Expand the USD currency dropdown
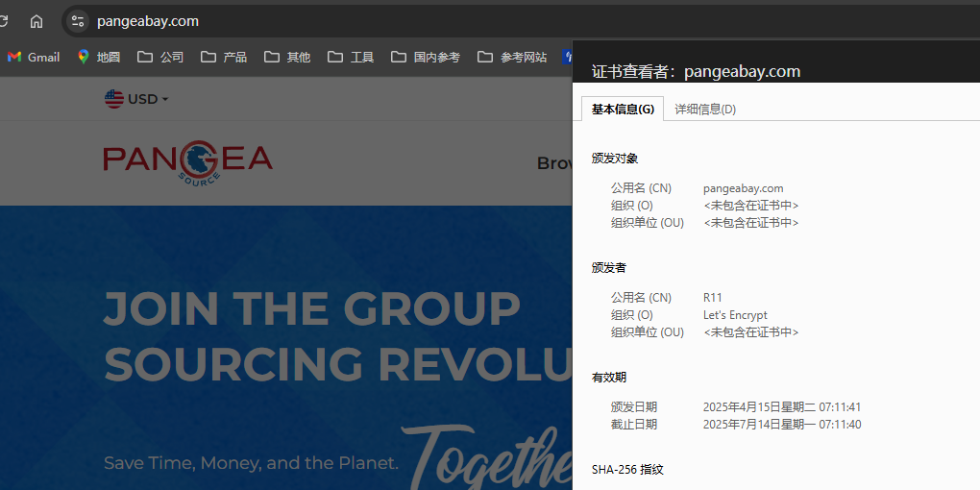 pos(136,99)
